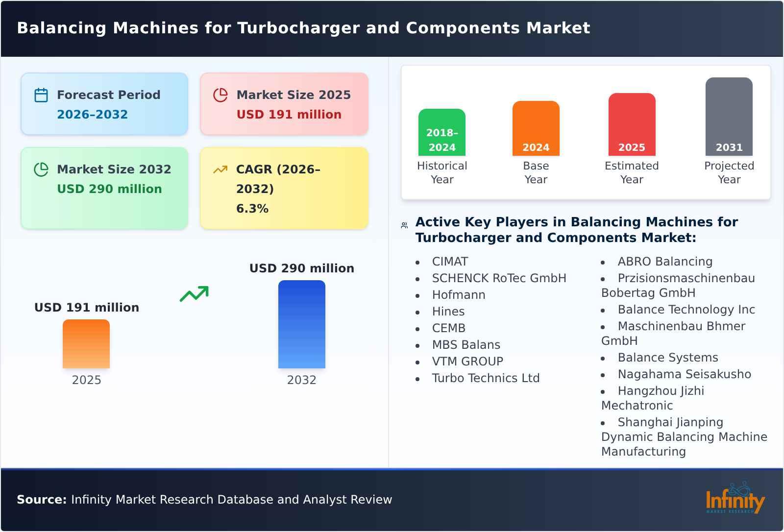Screen dimensions: 784x532
Task: Click the Source attribution text at the bottom
Action: tap(204, 500)
